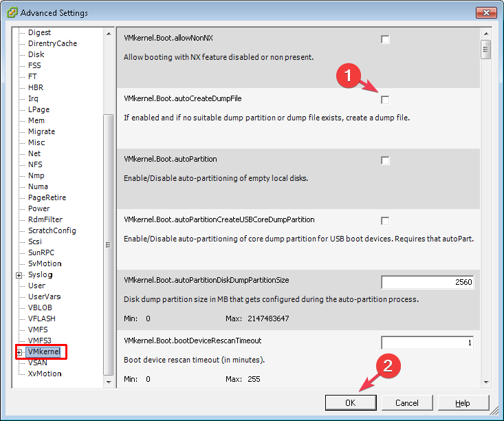Click the VMkernel.Boot.autoCreateDumpFile setting name

(183, 98)
